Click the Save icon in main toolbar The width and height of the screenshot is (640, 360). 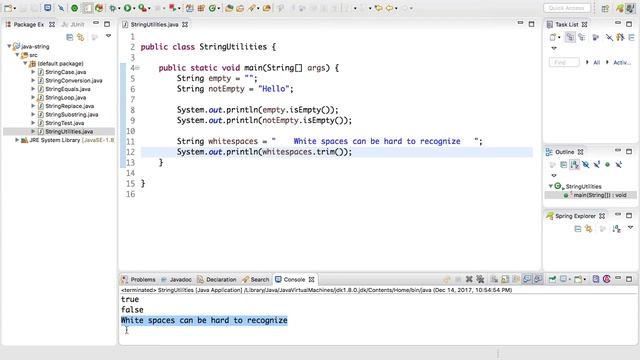tap(24, 8)
